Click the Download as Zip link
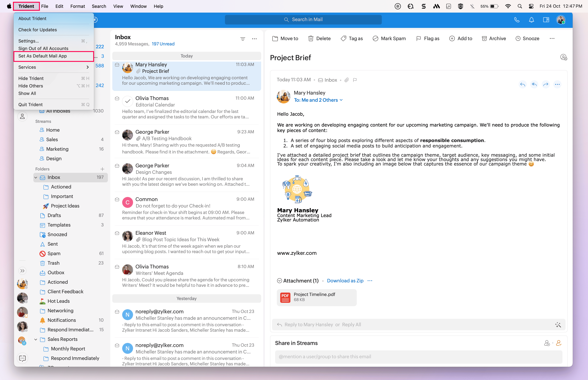This screenshot has height=380, width=588. pos(345,281)
